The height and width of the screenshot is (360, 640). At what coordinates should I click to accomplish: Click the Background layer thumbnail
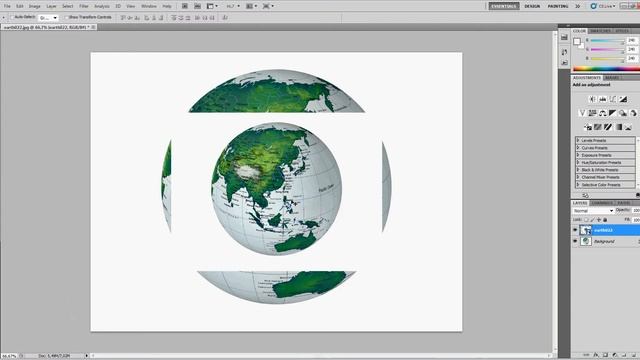point(586,241)
